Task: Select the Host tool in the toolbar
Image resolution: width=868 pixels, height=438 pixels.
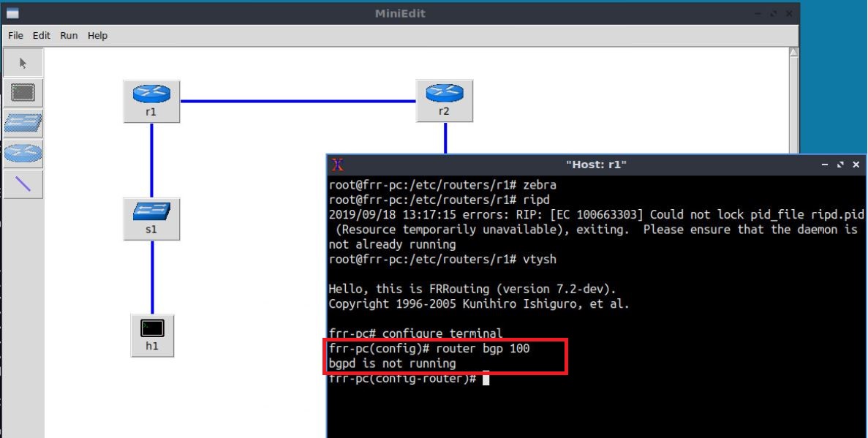Action: [23, 93]
